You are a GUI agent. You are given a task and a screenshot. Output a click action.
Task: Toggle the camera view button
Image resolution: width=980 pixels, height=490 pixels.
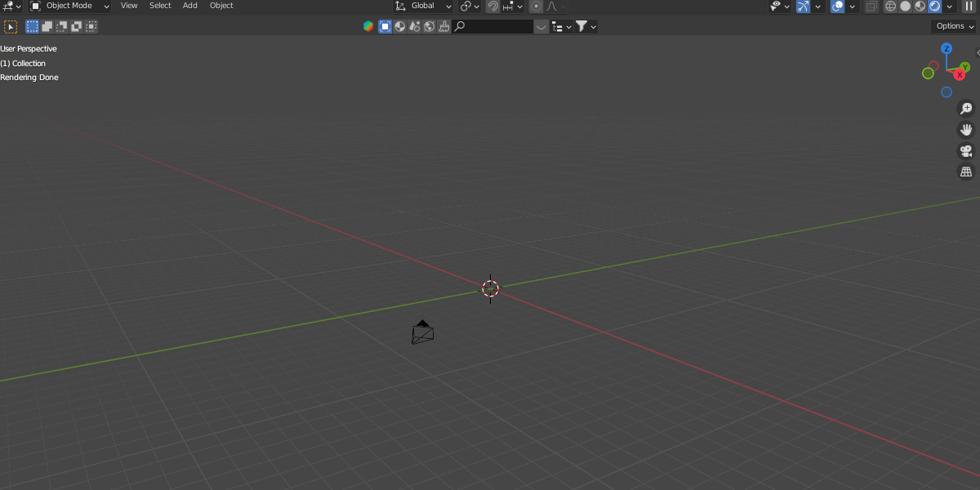coord(966,151)
